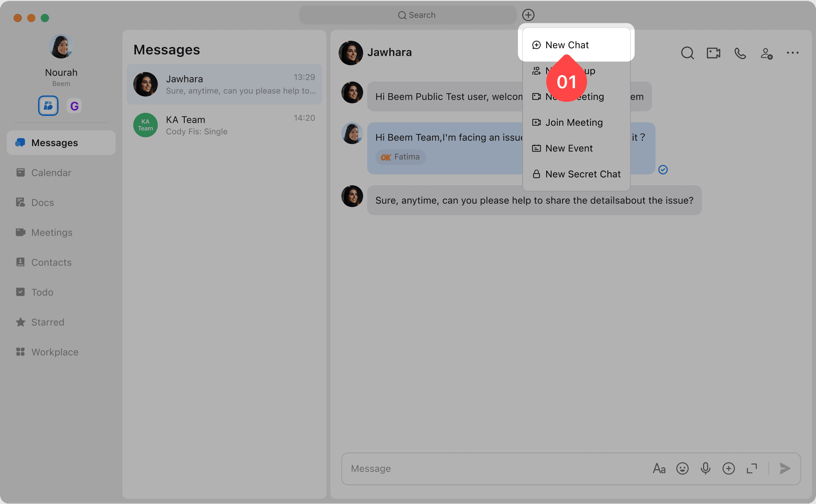Screen dimensions: 816x504
Task: Open the Calendar section in sidebar
Action: click(51, 173)
